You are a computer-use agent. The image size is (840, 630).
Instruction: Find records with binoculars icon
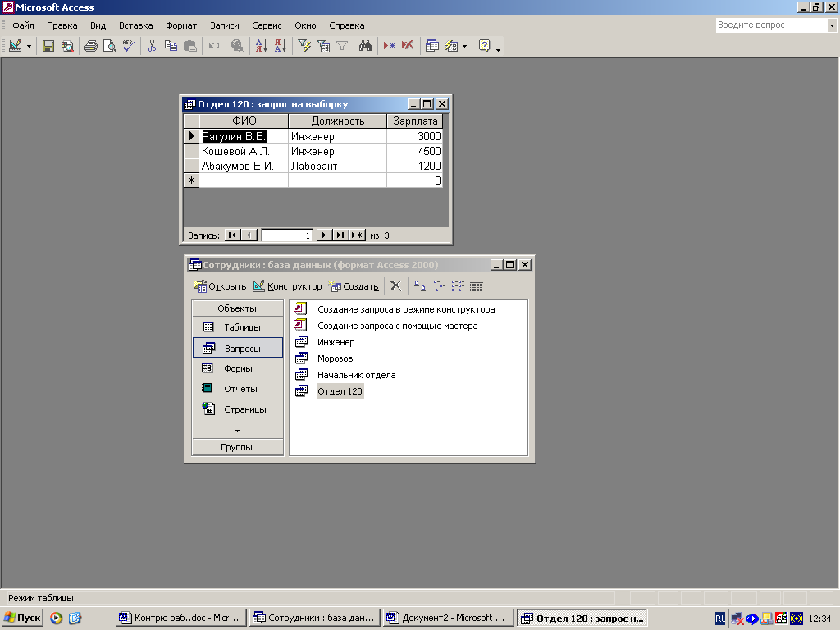365,46
